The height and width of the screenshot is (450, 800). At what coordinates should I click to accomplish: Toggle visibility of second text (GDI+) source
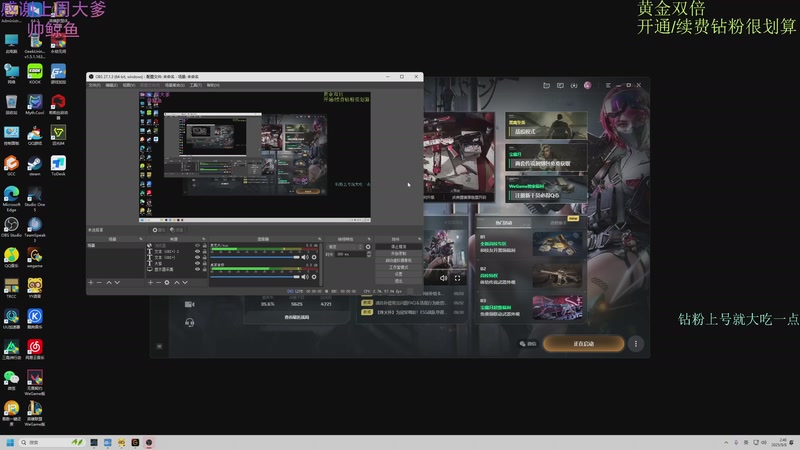(x=197, y=257)
